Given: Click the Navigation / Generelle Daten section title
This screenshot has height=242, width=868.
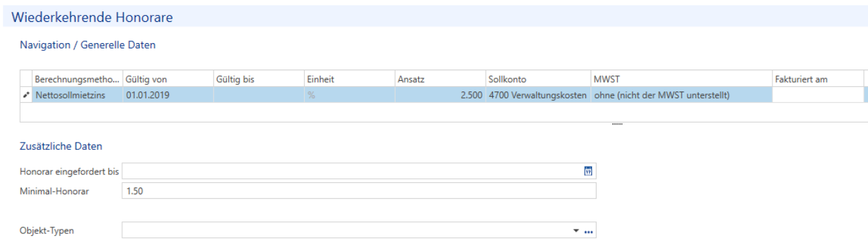Looking at the screenshot, I should pos(88,45).
